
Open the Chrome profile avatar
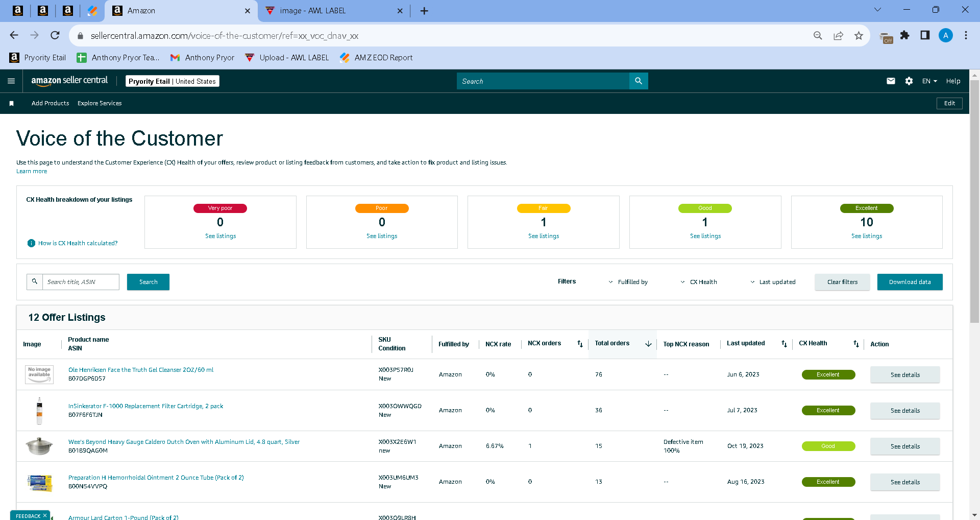tap(945, 35)
